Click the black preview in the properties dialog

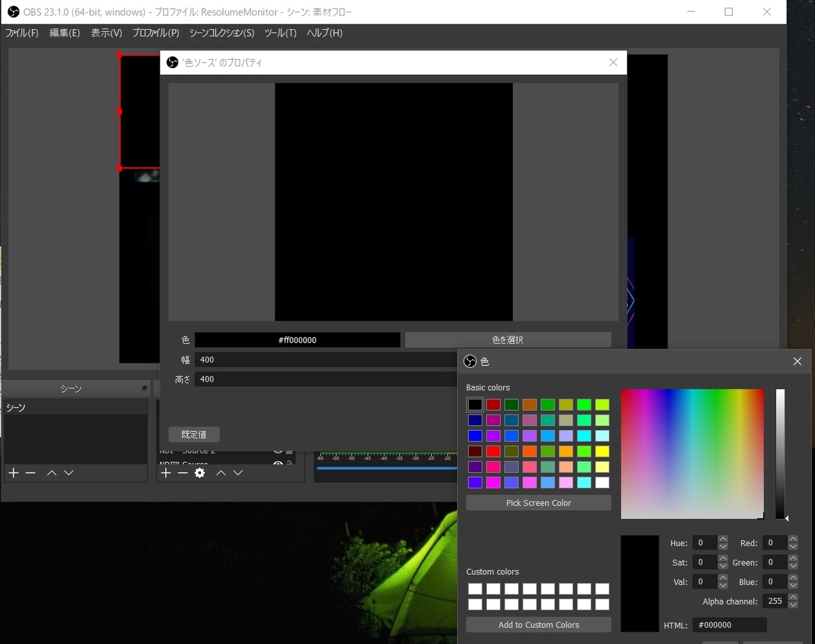pyautogui.click(x=394, y=202)
